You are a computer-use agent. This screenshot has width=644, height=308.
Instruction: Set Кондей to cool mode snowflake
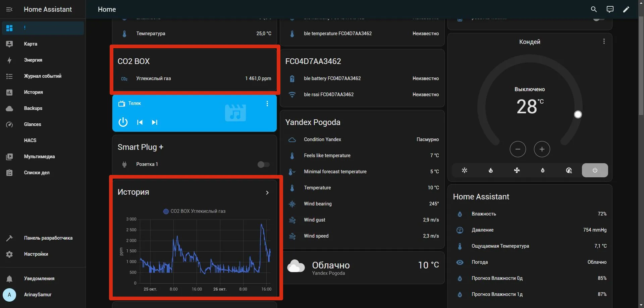point(465,170)
